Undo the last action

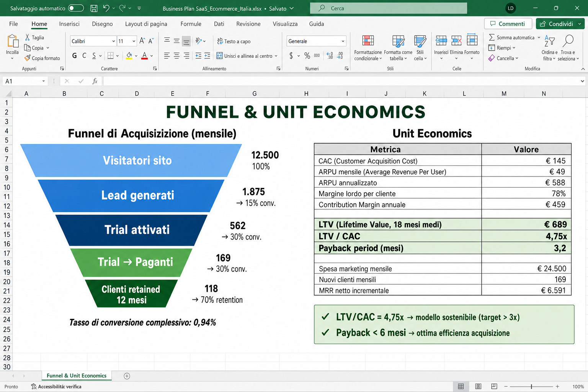[x=106, y=8]
